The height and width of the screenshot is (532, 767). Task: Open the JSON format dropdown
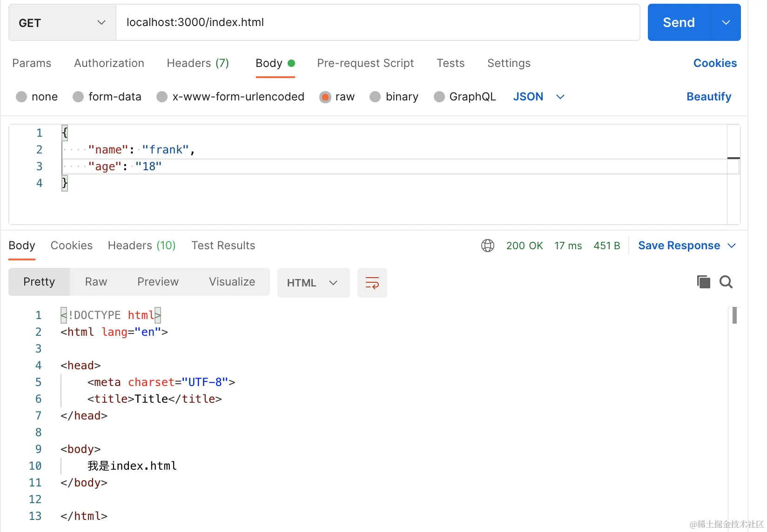[x=538, y=97]
